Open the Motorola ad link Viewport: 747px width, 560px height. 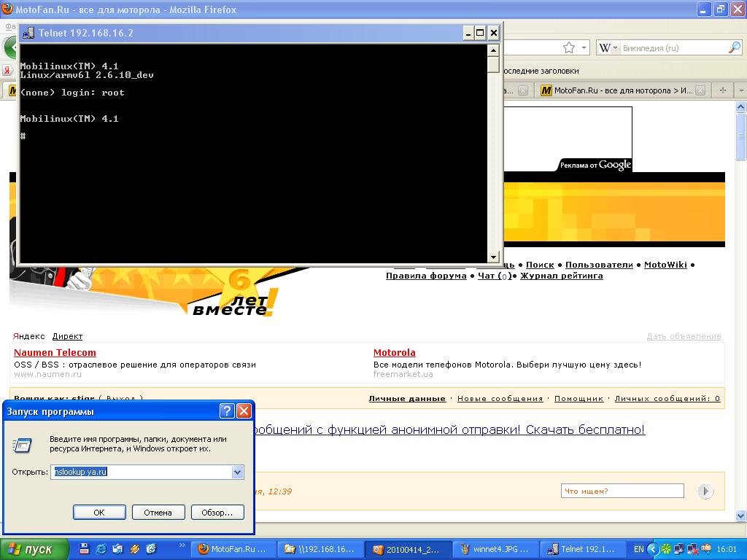(x=395, y=352)
